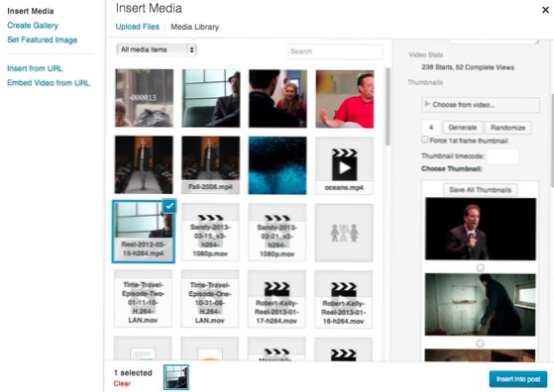The height and width of the screenshot is (392, 554).
Task: Select the man in red shirt thumbnail
Action: [345, 99]
